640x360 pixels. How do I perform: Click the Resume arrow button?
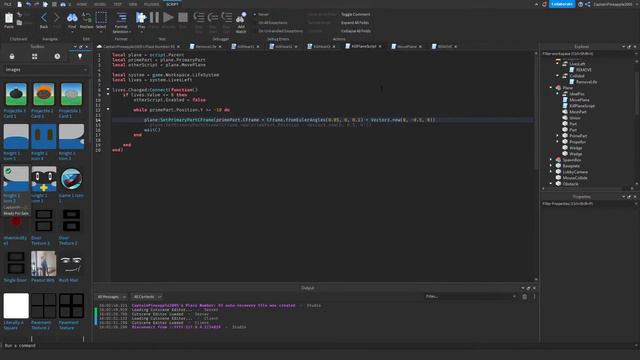pyautogui.click(x=168, y=18)
